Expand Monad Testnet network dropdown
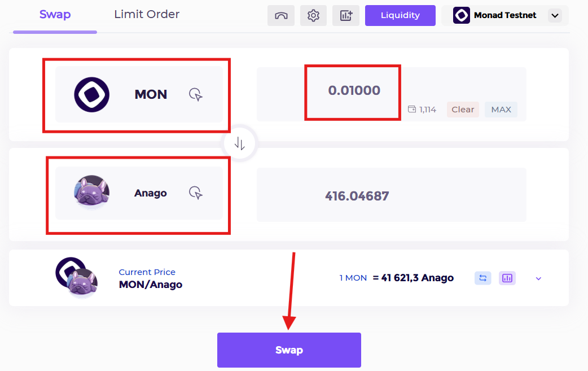 tap(555, 15)
